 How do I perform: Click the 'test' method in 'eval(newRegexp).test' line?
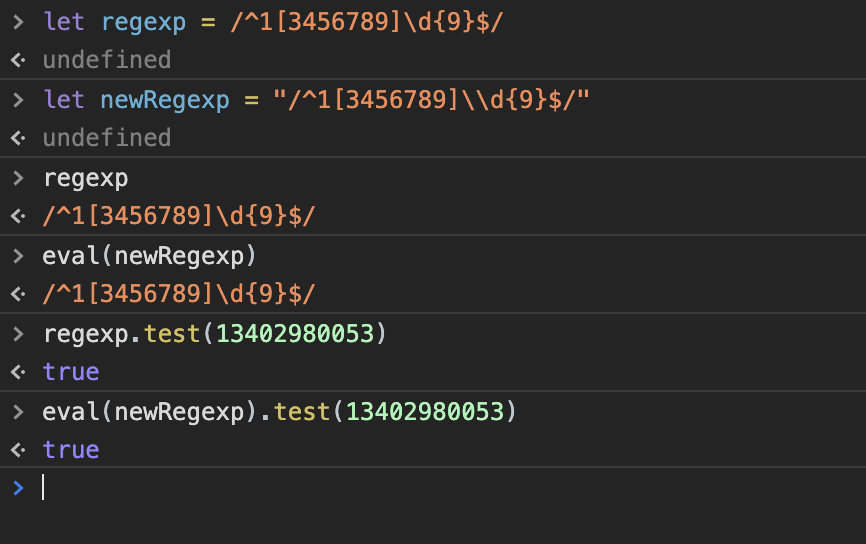tap(302, 411)
